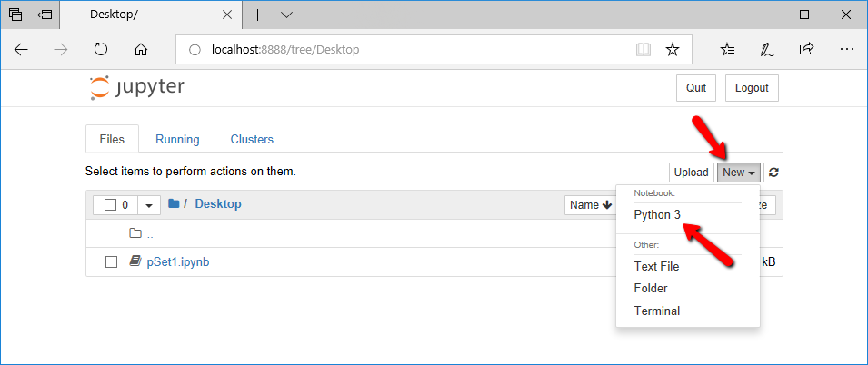Click the Quit button
This screenshot has height=365, width=868.
coord(696,88)
